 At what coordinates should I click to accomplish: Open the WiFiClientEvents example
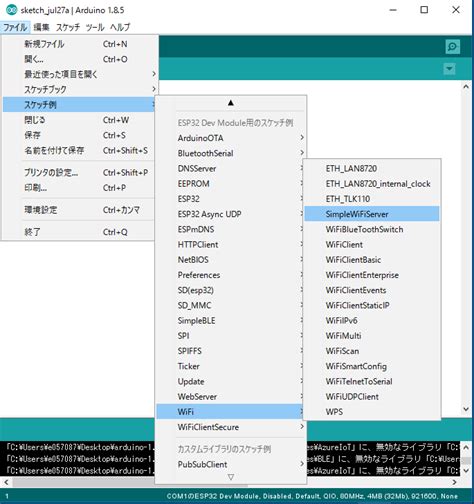(x=372, y=290)
